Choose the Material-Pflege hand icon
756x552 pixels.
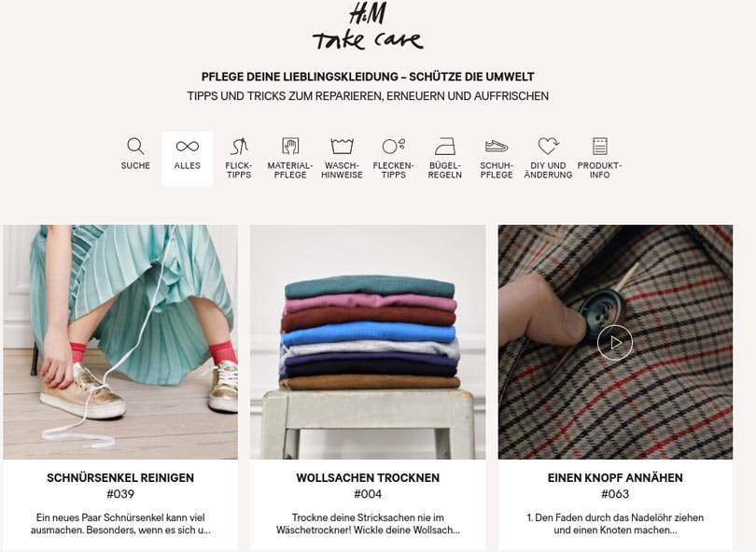click(290, 147)
